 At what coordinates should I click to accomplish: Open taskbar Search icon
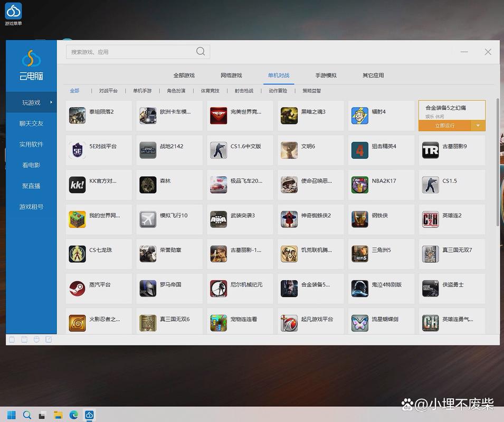27,415
